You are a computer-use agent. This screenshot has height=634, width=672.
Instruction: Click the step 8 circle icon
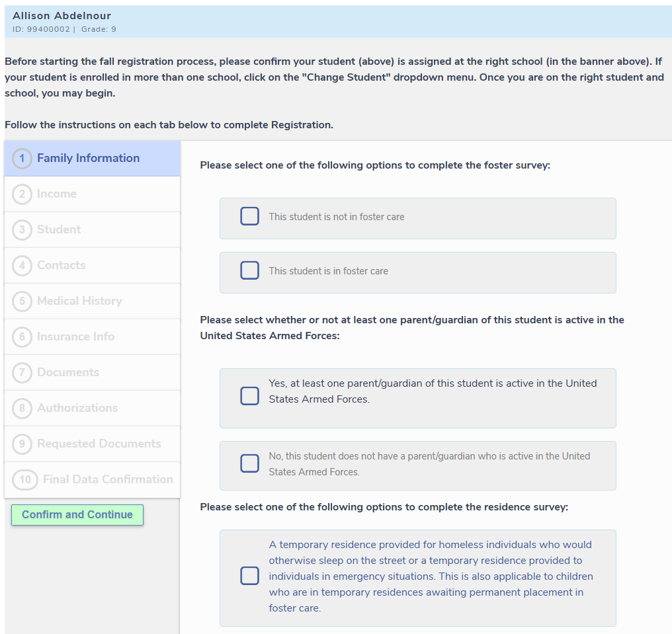[x=22, y=409]
